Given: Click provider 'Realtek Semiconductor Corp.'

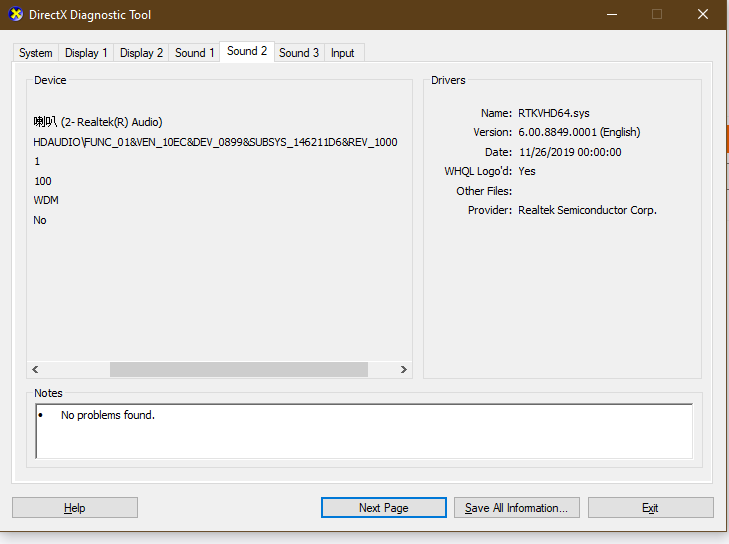Looking at the screenshot, I should click(587, 210).
